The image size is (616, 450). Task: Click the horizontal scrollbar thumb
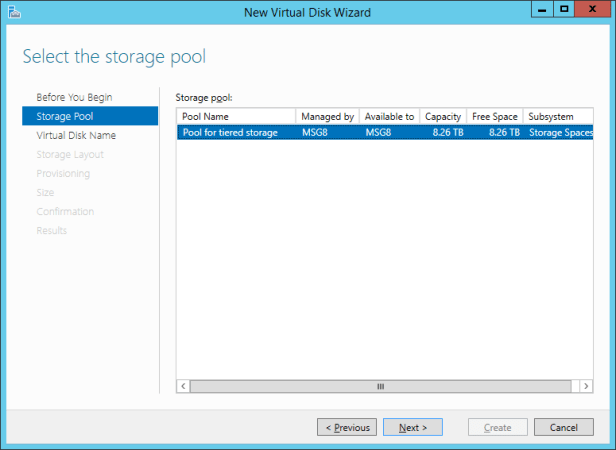tap(379, 386)
